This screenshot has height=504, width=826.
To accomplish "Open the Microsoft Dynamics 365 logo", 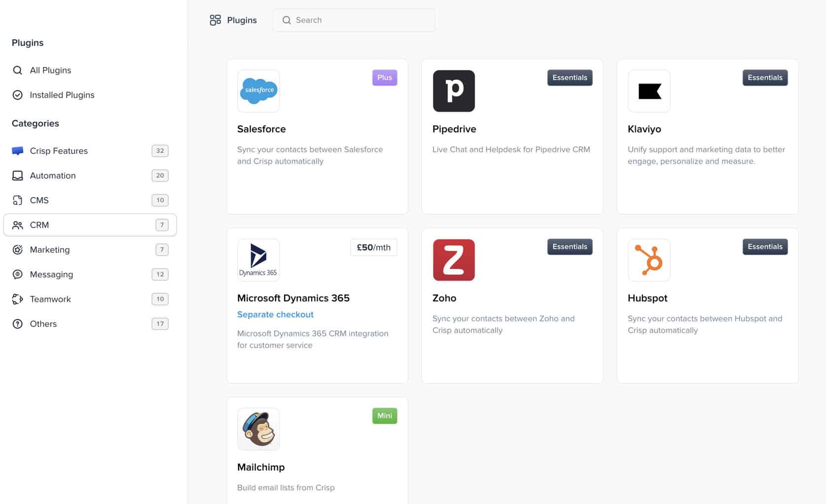I will 258,260.
